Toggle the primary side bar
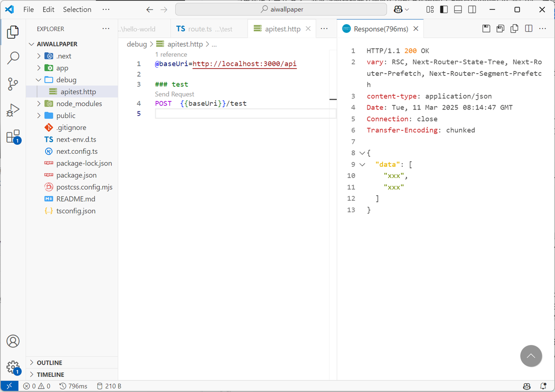 pyautogui.click(x=444, y=10)
